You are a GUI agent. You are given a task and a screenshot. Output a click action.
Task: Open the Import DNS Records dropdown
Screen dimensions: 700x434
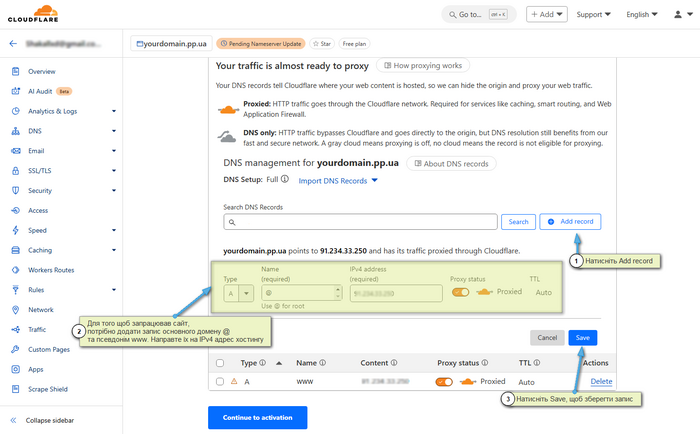(x=338, y=181)
